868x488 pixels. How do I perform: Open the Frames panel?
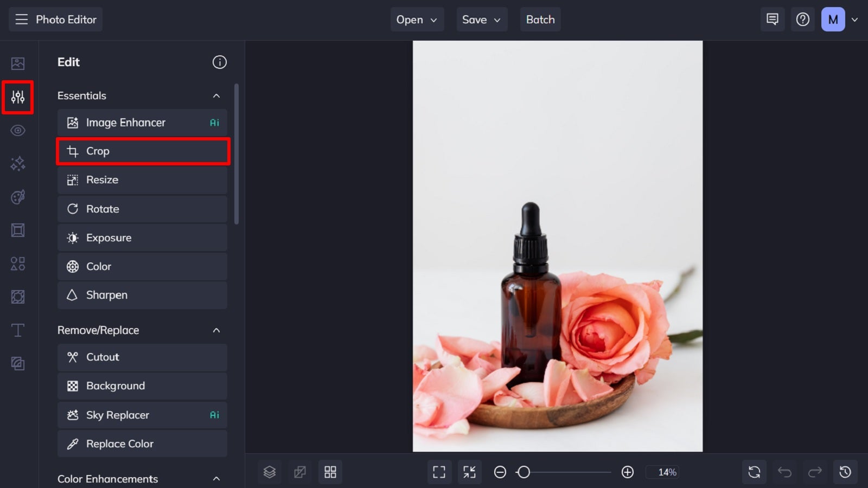[18, 230]
